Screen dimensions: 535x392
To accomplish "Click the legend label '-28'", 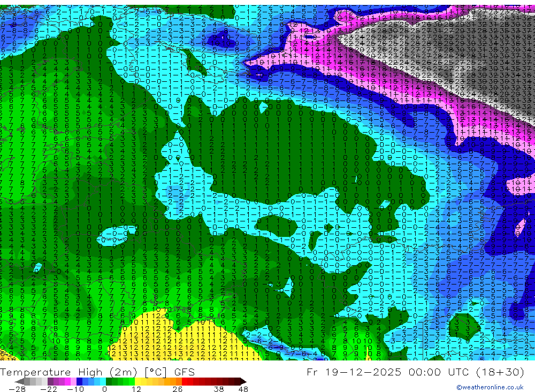I will tap(17, 389).
